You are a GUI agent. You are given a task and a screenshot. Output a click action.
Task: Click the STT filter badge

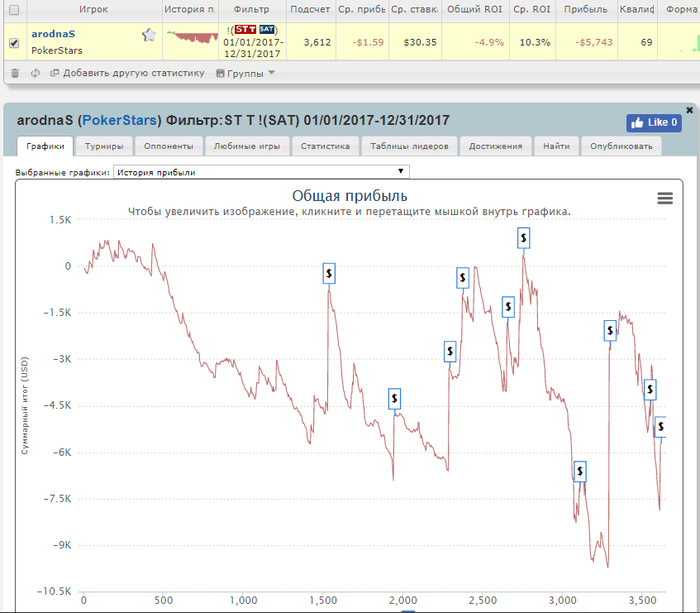pyautogui.click(x=245, y=29)
